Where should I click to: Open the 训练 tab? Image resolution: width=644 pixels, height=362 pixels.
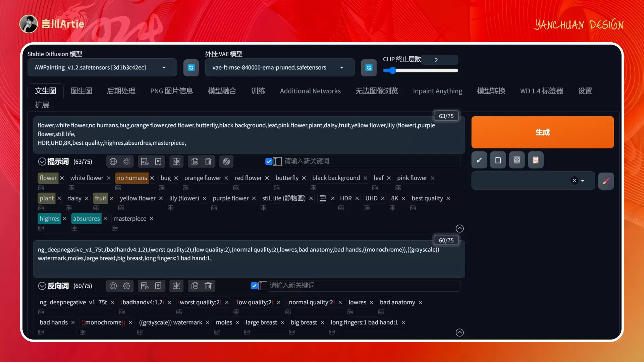point(258,91)
